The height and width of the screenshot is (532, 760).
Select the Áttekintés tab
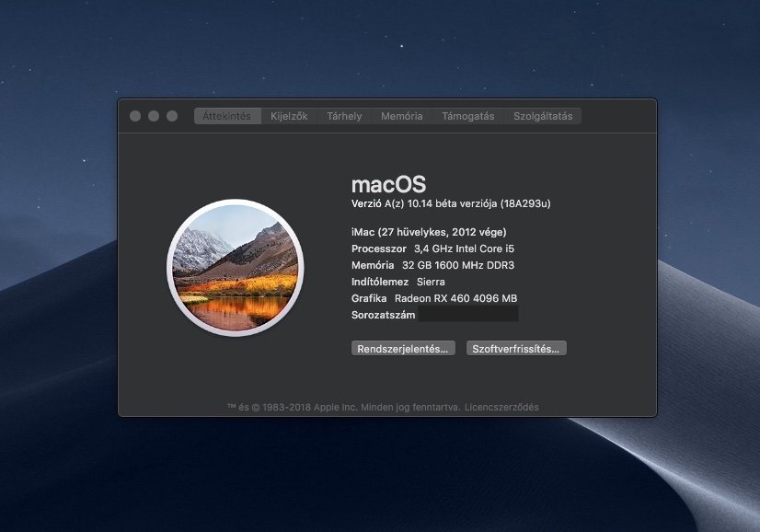click(x=227, y=116)
